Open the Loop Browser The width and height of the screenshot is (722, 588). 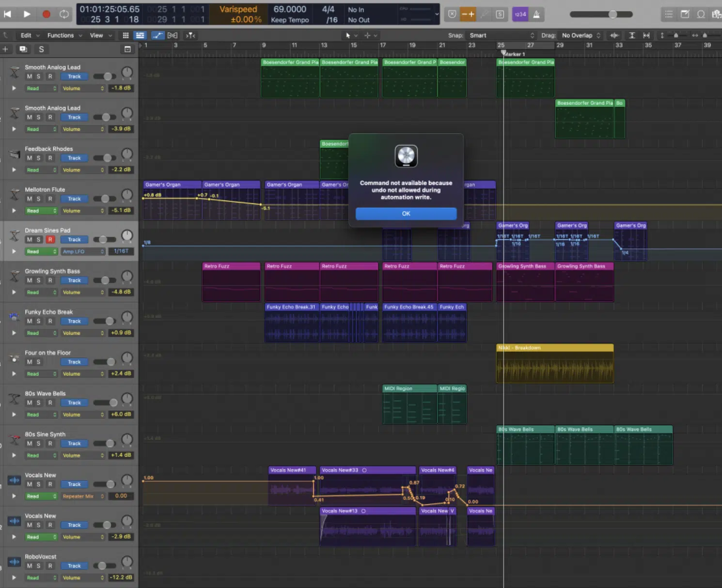701,14
